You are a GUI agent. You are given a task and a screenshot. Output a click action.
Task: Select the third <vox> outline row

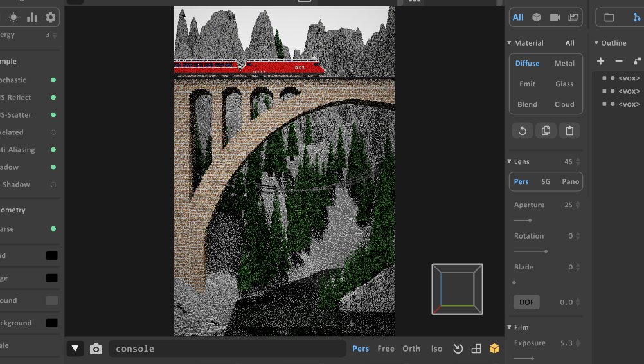(x=621, y=104)
